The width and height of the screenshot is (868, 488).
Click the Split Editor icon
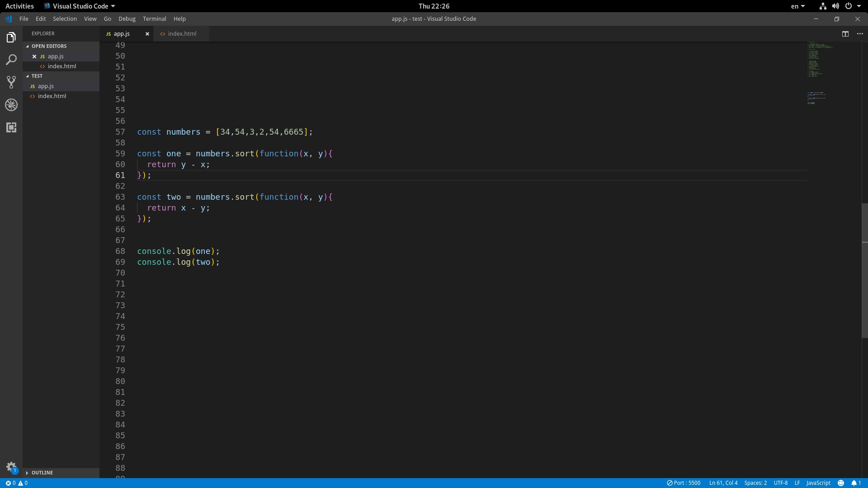tap(845, 34)
